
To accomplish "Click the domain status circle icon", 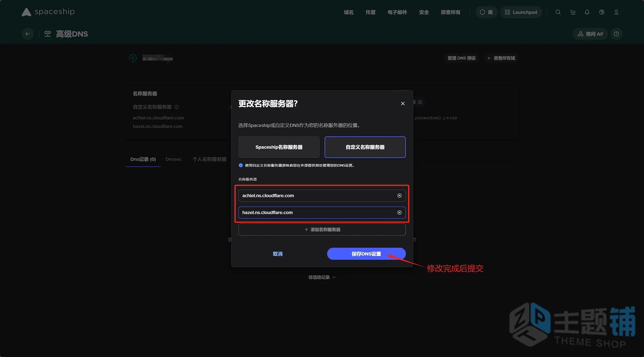I will pos(133,58).
